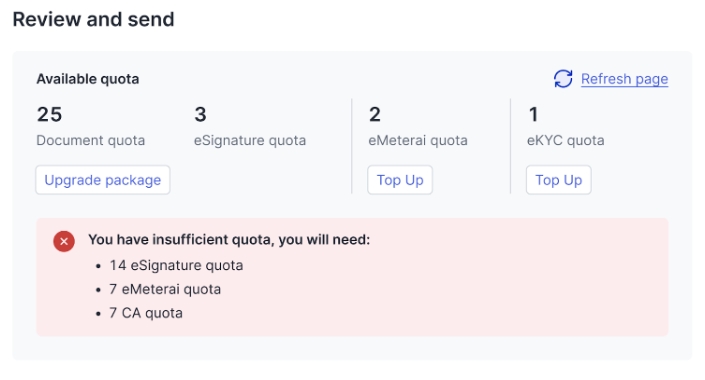
Task: Click the eSignature quota number 3
Action: [x=200, y=114]
